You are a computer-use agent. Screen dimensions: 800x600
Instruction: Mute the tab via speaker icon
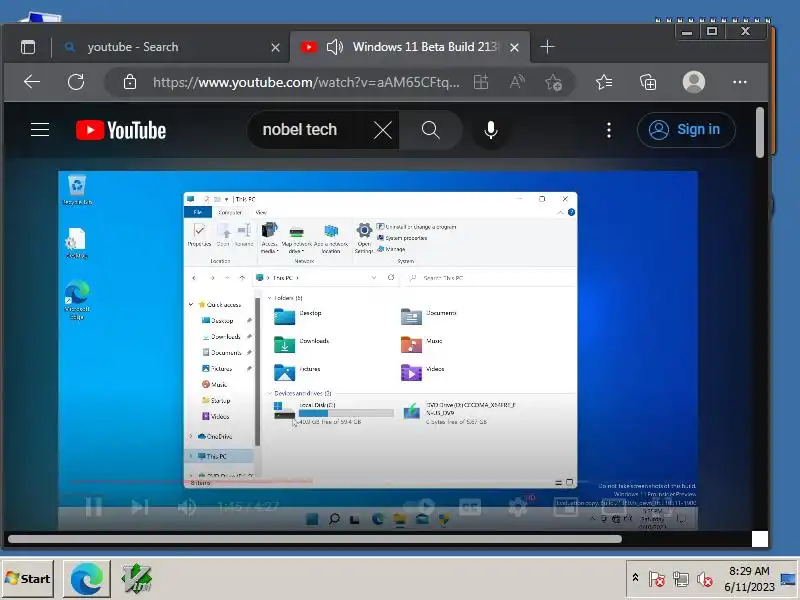pos(335,47)
